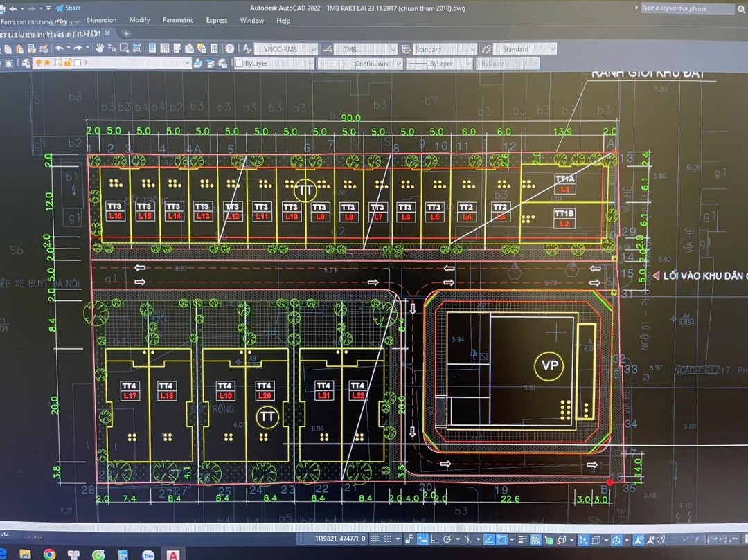
Task: Click the Text Style icon
Action: (247, 48)
